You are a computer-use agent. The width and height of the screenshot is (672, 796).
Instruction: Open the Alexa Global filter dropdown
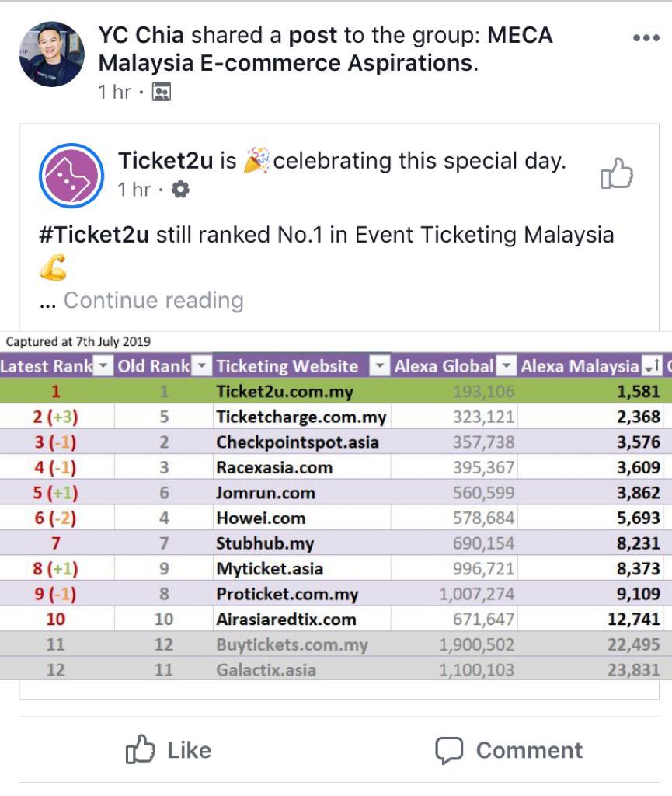[506, 366]
